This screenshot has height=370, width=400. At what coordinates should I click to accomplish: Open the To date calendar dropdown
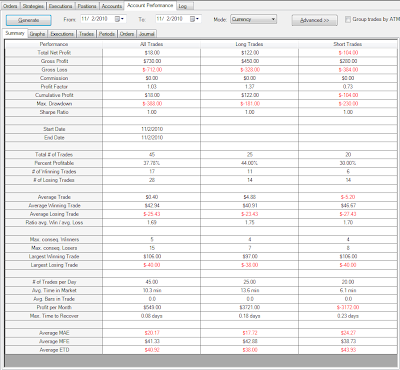click(194, 19)
